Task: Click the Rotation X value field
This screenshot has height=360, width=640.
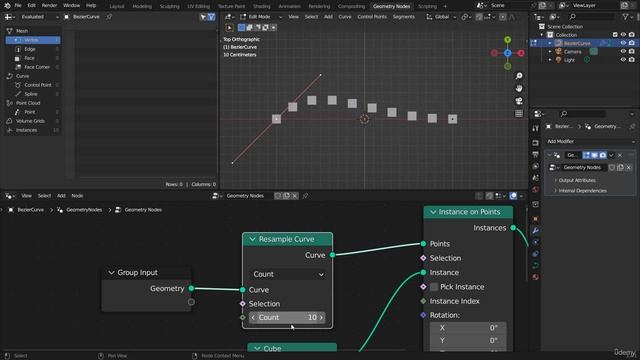Action: click(468, 328)
